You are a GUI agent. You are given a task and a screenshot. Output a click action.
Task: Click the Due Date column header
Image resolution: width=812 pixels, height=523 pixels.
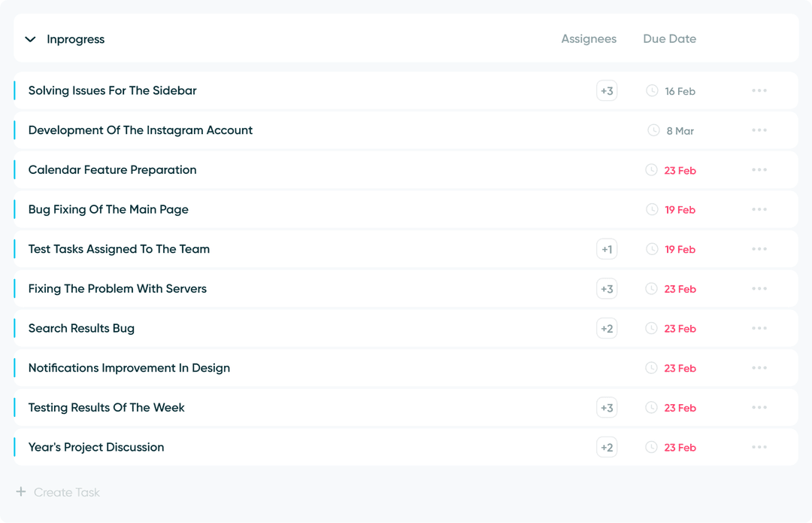(x=670, y=39)
